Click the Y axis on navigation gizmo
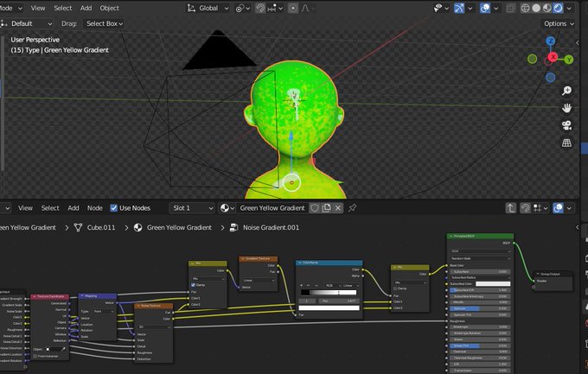588x374 pixels. 569,60
